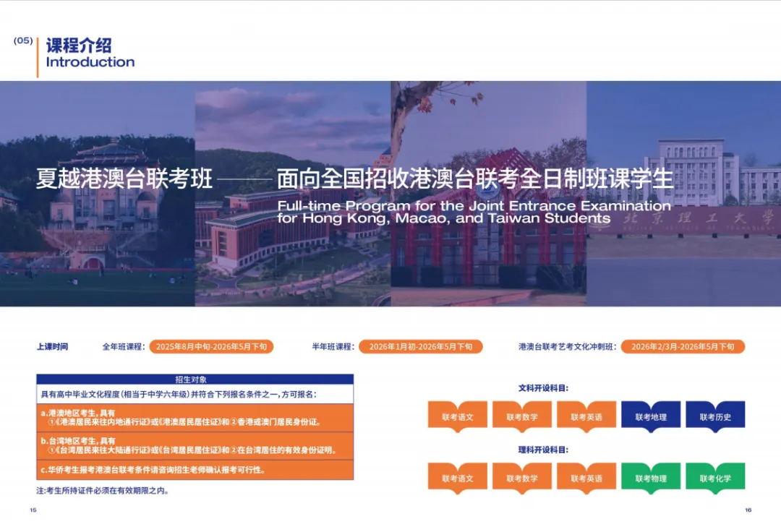Click the 联考英语 icon under 文科开设科目
781x532 pixels.
click(586, 416)
